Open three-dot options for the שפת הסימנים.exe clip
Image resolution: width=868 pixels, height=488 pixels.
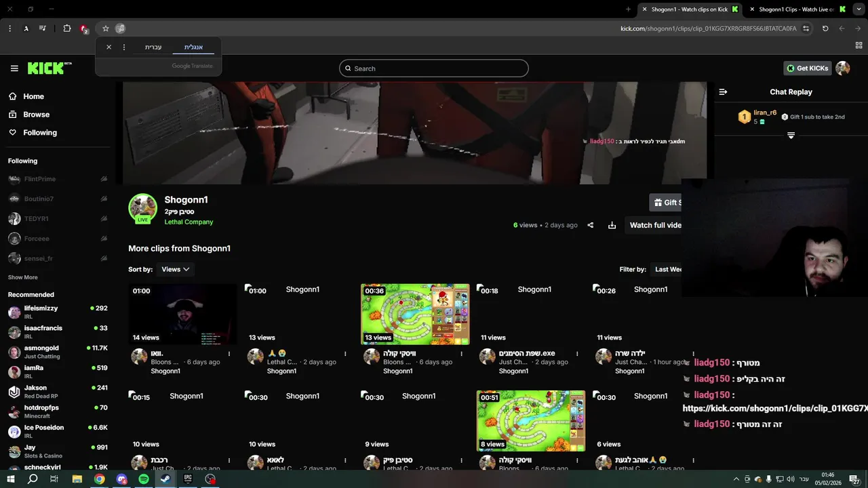[577, 354]
